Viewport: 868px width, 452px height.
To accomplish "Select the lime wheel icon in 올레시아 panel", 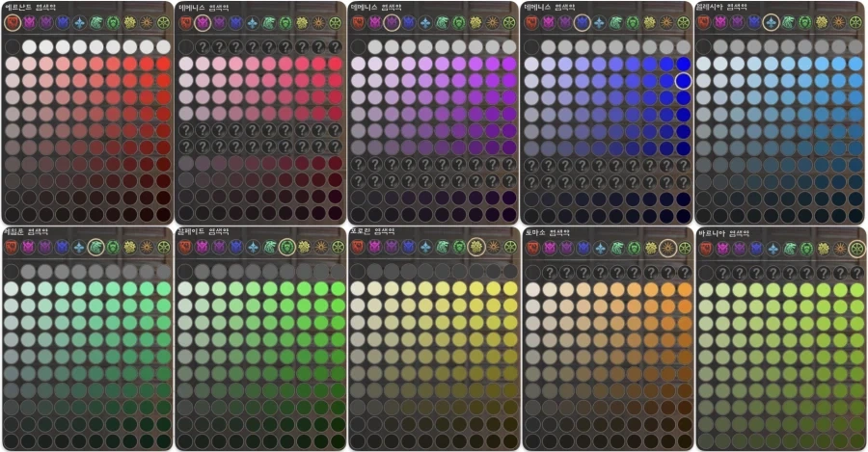I will (x=855, y=23).
